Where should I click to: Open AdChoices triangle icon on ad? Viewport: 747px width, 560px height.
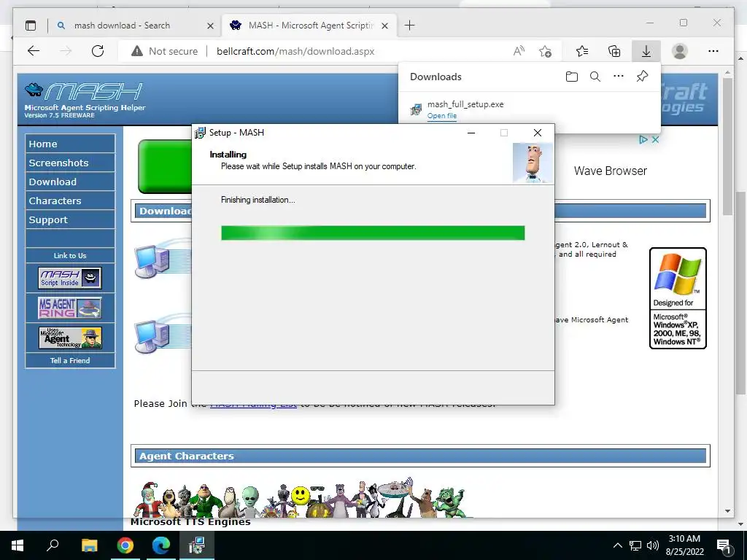point(643,139)
